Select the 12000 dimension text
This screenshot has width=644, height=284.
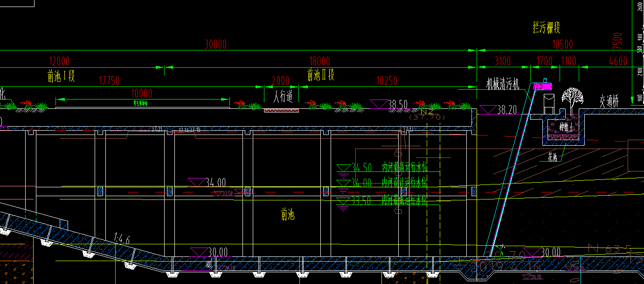(x=59, y=61)
